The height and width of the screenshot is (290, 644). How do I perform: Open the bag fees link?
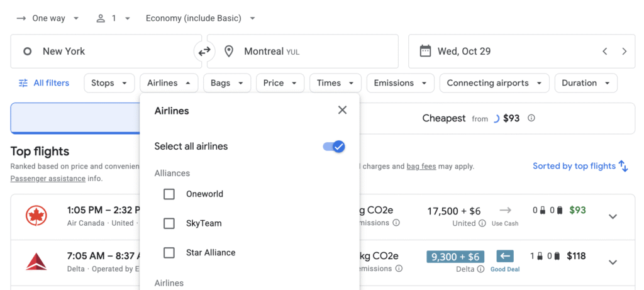[421, 166]
